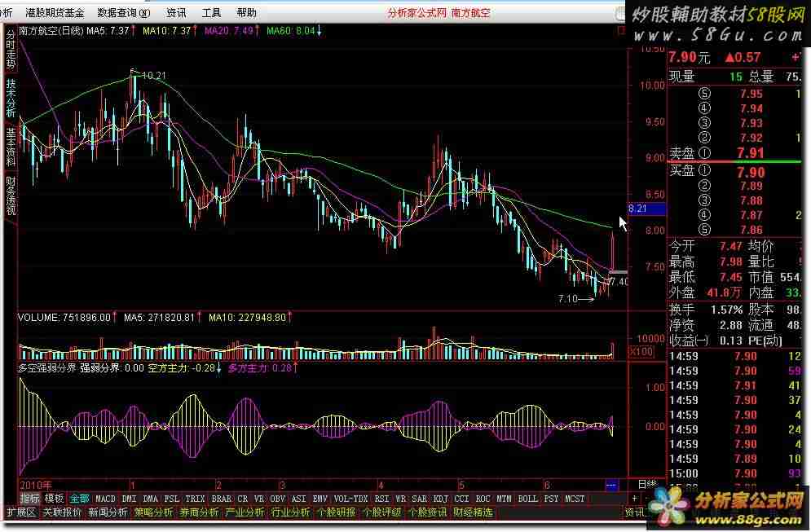Open the 新闻分析 tab
Viewport: 811px width, 532px height.
[108, 512]
